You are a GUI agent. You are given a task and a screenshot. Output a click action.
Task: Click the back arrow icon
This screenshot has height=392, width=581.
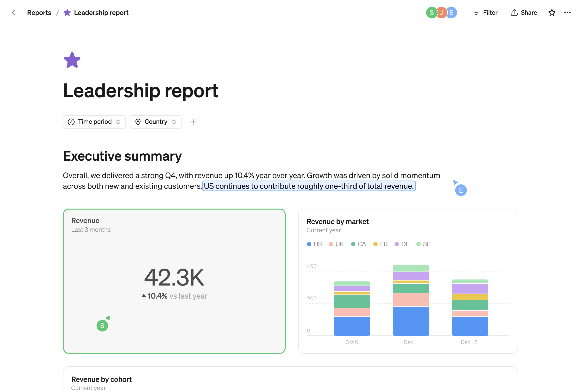click(14, 13)
